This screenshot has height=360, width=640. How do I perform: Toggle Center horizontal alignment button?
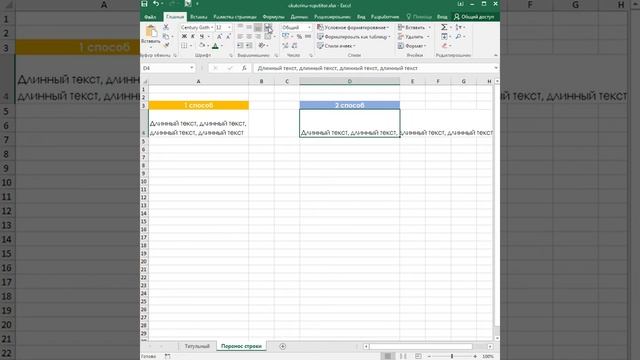click(x=249, y=37)
